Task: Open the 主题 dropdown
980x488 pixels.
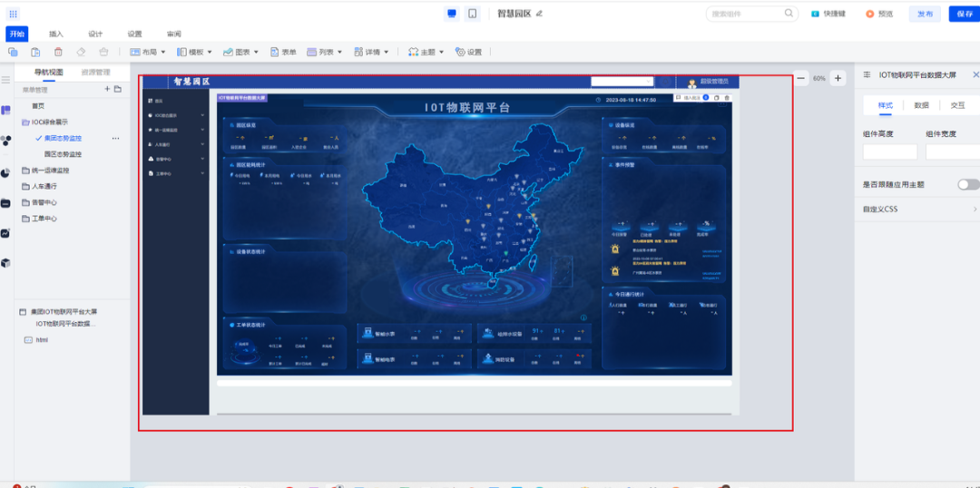Action: 426,52
